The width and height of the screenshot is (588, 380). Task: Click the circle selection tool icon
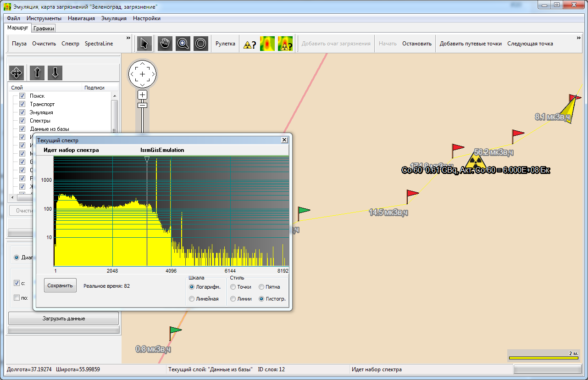(x=200, y=44)
